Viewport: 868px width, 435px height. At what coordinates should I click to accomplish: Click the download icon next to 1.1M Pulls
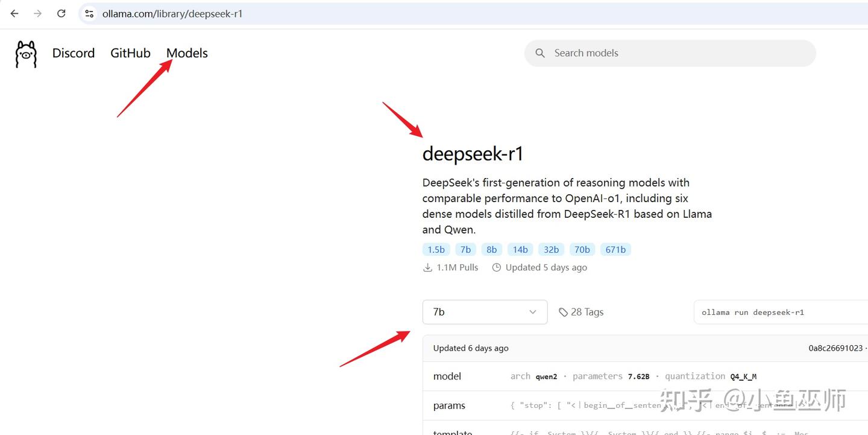[427, 267]
